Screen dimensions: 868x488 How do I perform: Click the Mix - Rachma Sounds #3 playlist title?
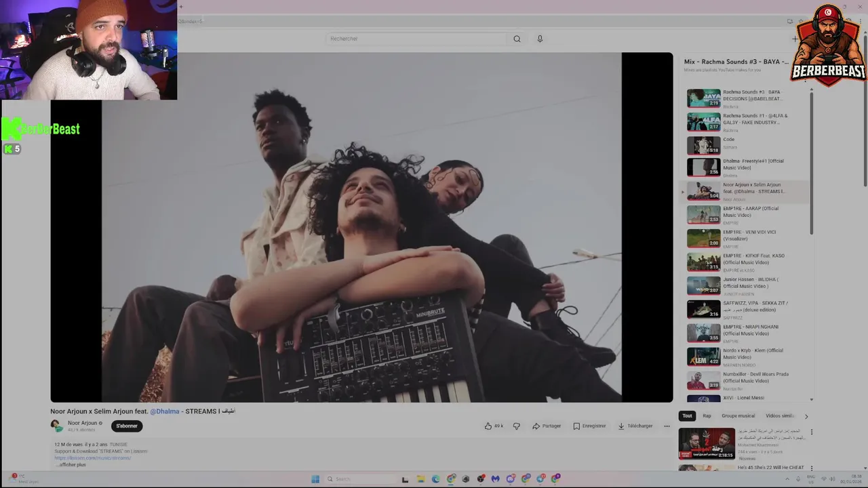tap(736, 62)
